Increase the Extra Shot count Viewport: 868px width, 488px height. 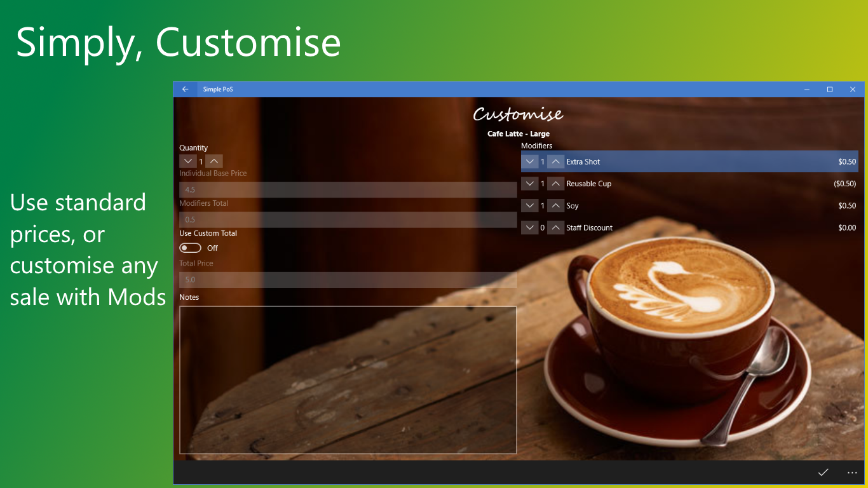[x=555, y=161]
